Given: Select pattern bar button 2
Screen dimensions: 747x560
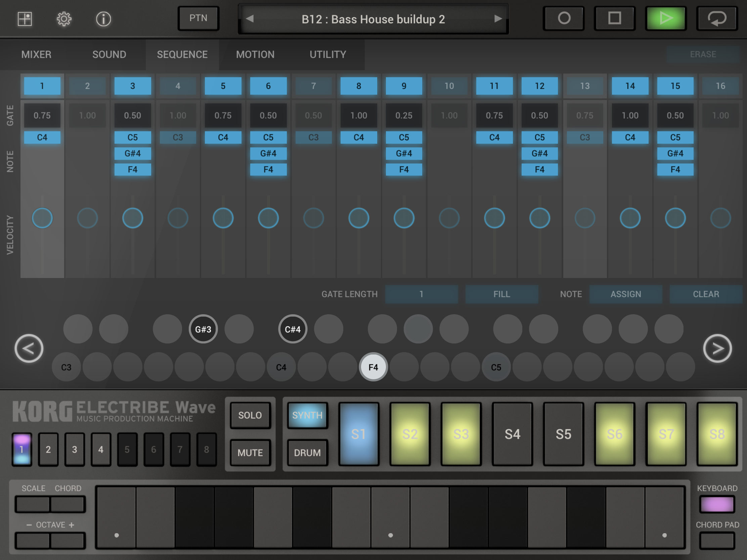Looking at the screenshot, I should point(48,450).
